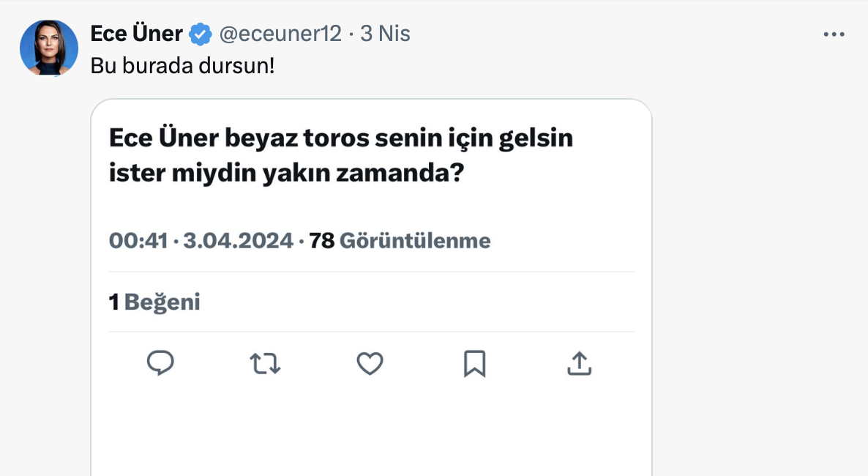Click the blue verified badge

(x=201, y=34)
